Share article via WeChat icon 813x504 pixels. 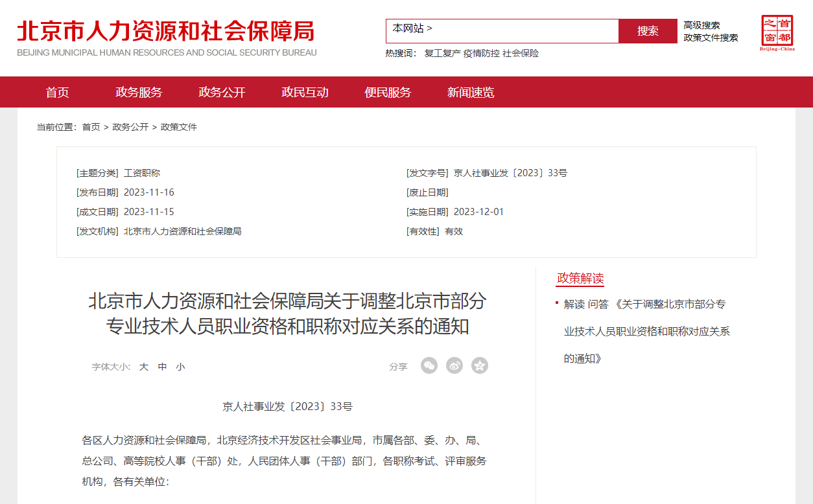coord(429,366)
